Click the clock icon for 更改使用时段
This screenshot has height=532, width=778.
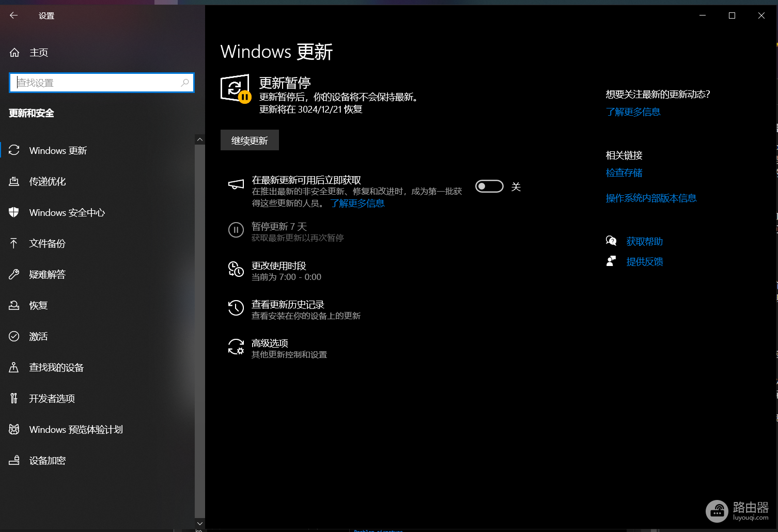(236, 269)
